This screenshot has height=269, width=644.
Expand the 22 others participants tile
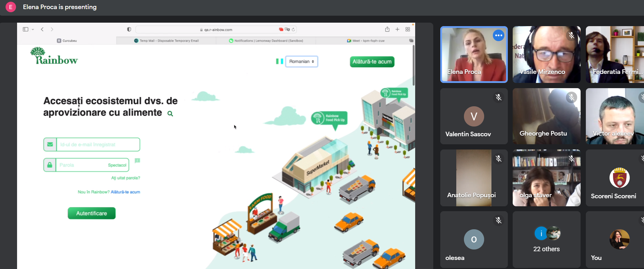546,239
